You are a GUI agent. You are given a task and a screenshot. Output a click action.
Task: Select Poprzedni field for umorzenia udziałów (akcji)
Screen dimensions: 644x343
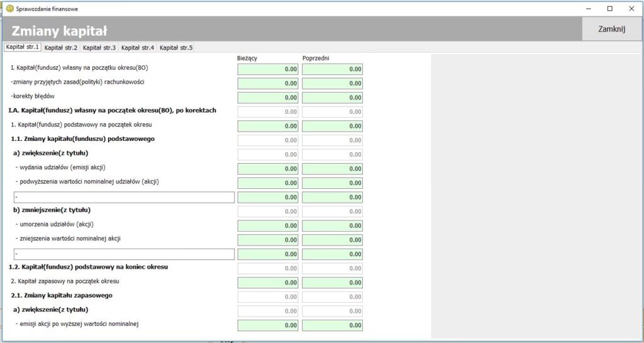tap(332, 225)
